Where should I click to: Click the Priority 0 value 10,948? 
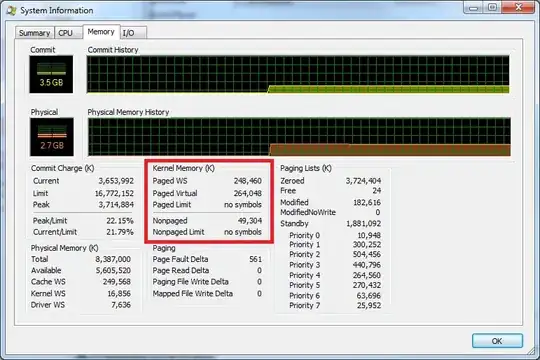coord(369,235)
